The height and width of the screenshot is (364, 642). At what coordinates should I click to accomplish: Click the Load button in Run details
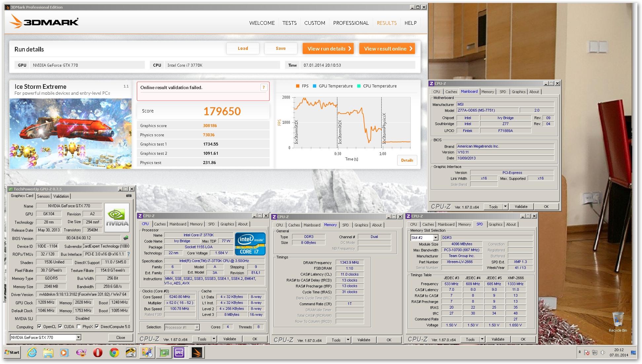[x=243, y=49]
